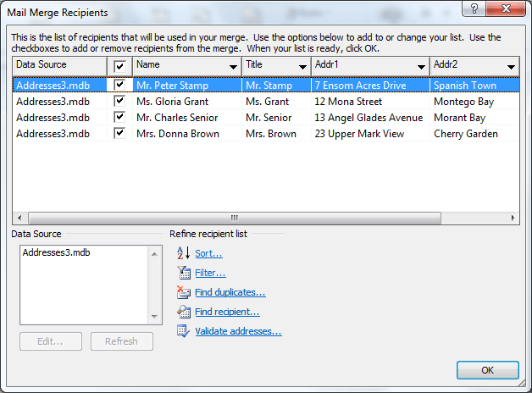Click the 12 Mona Street cell
Viewport: 532px width, 393px height.
pos(370,102)
